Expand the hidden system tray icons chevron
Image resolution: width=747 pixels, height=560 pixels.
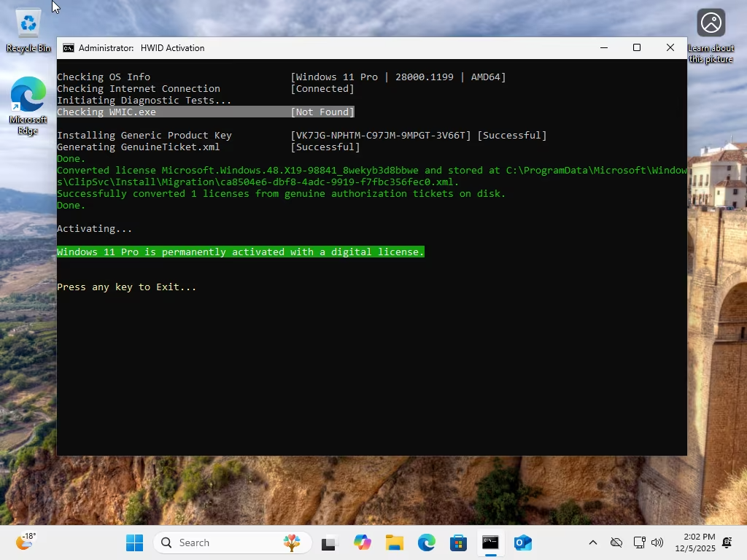coord(593,542)
